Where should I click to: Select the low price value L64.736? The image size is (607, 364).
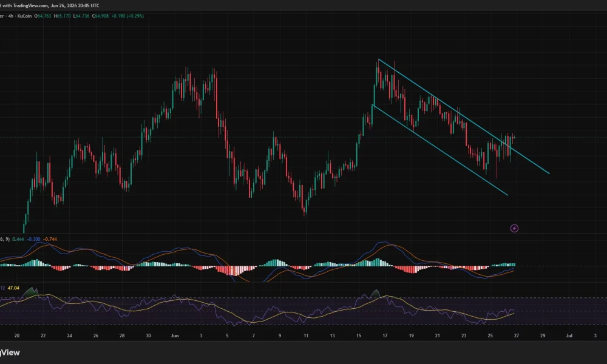[81, 16]
